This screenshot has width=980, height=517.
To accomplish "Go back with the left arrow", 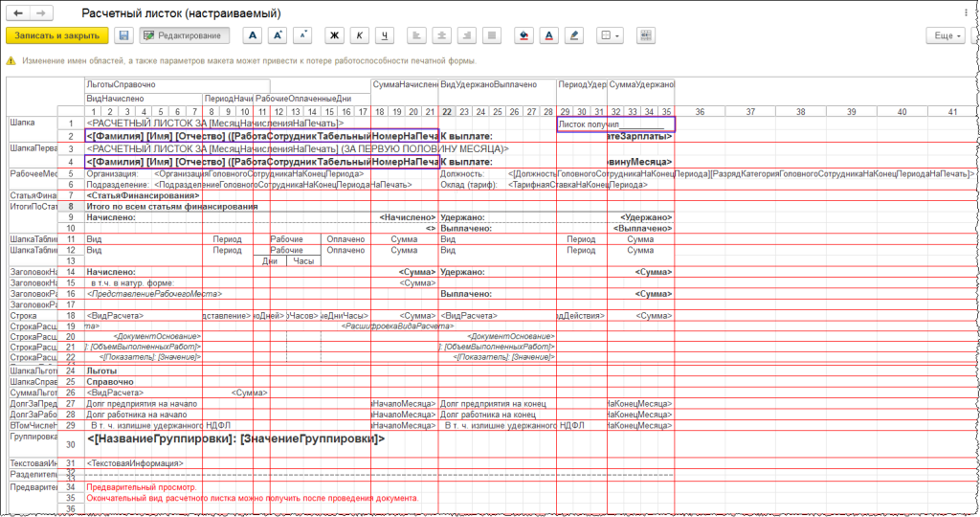I will 18,12.
